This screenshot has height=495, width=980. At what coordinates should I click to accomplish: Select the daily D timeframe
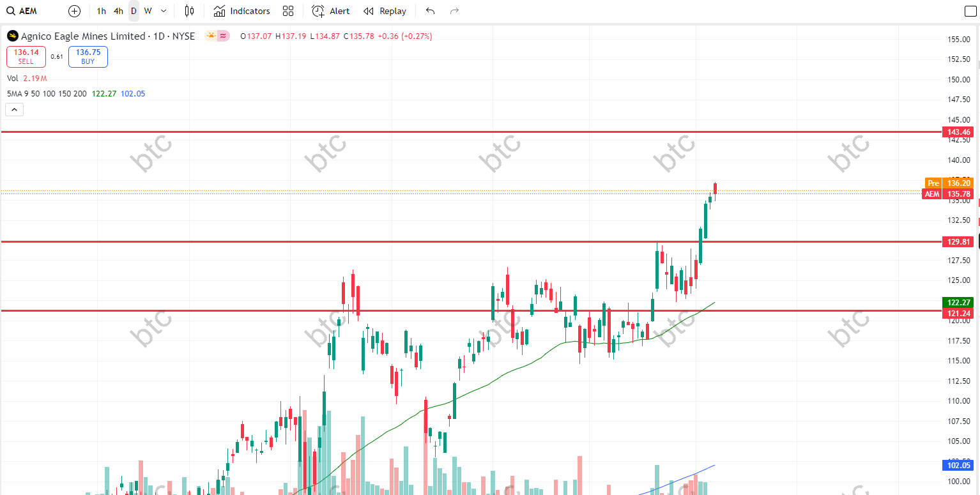(x=134, y=11)
